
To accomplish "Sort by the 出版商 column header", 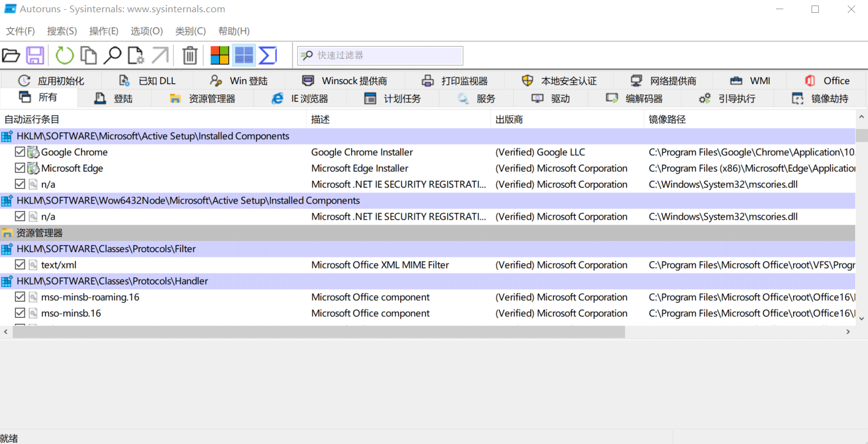I will click(568, 120).
